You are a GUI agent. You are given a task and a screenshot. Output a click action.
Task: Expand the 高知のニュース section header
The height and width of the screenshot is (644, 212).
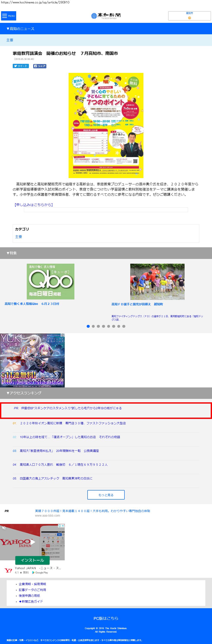(106, 29)
